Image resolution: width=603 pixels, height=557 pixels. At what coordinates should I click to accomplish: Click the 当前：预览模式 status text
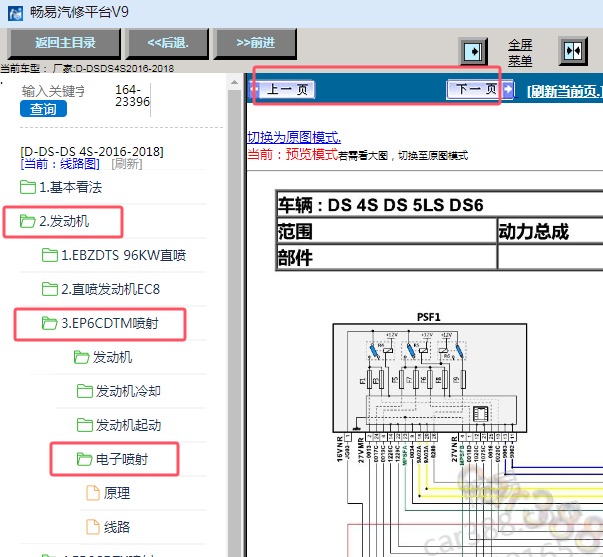(293, 155)
